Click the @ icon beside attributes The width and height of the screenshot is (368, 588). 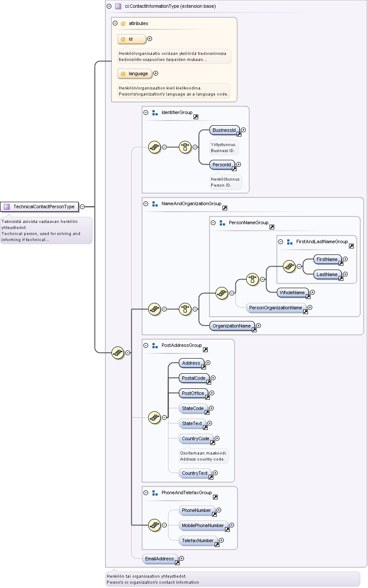click(x=123, y=23)
